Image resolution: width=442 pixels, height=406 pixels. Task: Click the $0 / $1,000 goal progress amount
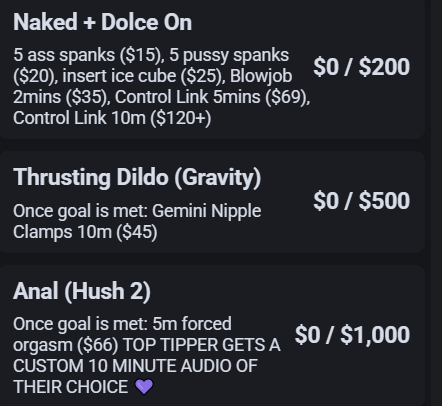tap(352, 335)
